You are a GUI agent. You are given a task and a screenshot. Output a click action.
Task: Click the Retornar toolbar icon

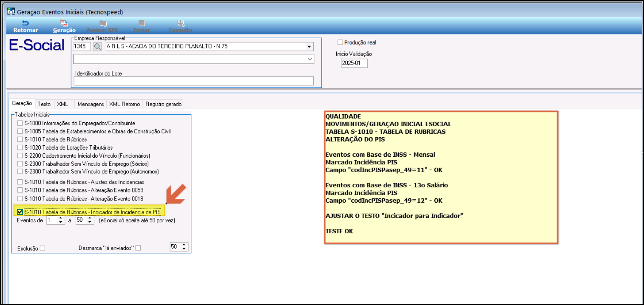(x=26, y=23)
